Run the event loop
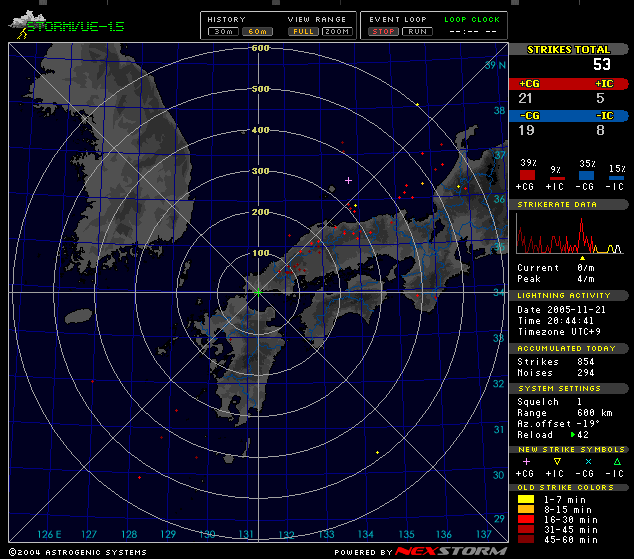 pyautogui.click(x=417, y=32)
